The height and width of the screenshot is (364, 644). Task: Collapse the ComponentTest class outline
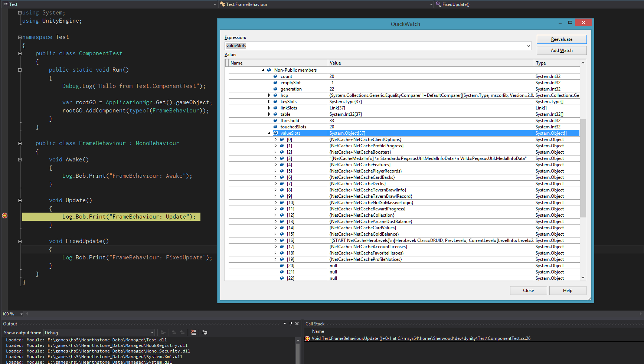[20, 53]
